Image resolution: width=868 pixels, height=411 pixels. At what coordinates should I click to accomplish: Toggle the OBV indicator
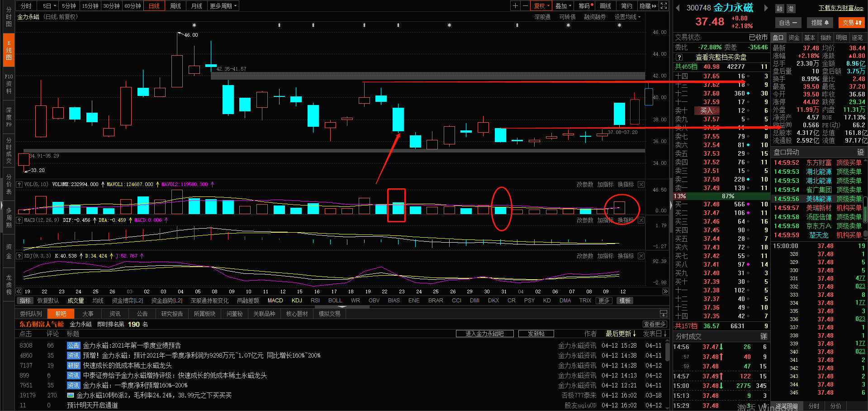[x=374, y=301]
